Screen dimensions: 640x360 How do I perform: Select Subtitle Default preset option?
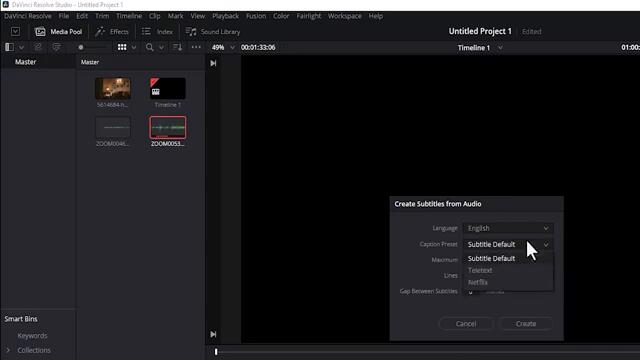coord(508,258)
